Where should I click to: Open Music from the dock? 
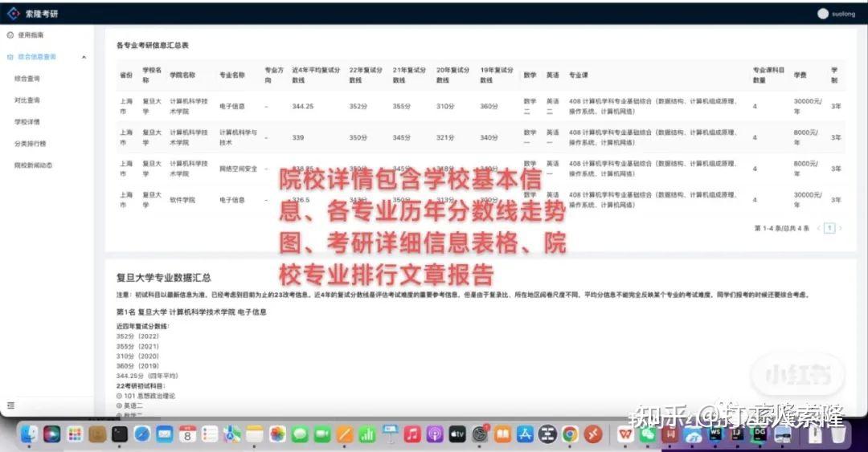tap(411, 434)
